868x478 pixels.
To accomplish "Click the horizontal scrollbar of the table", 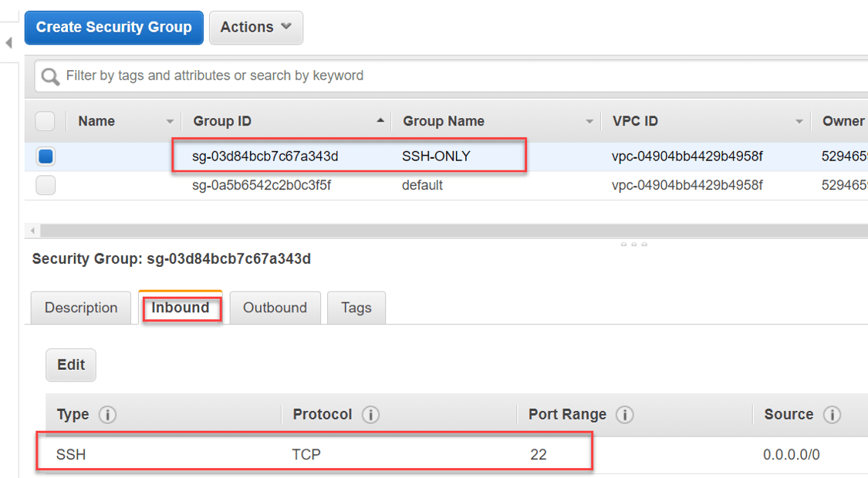I will [448, 231].
